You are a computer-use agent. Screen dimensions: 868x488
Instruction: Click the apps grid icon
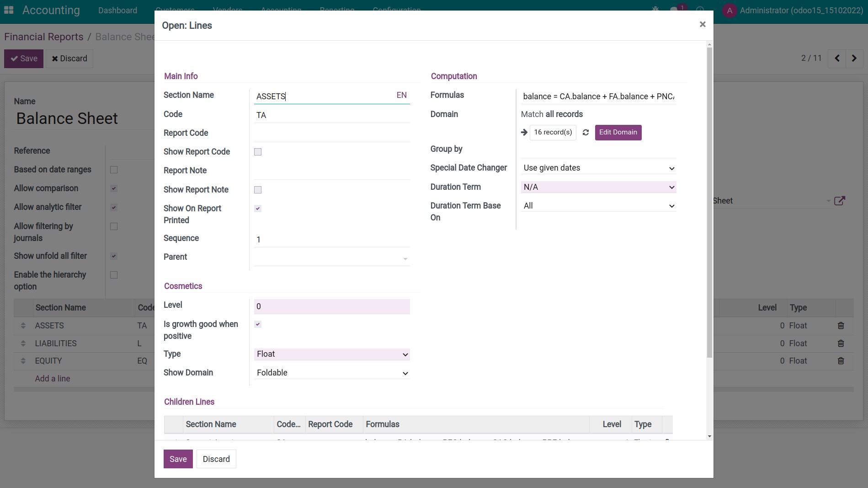9,10
